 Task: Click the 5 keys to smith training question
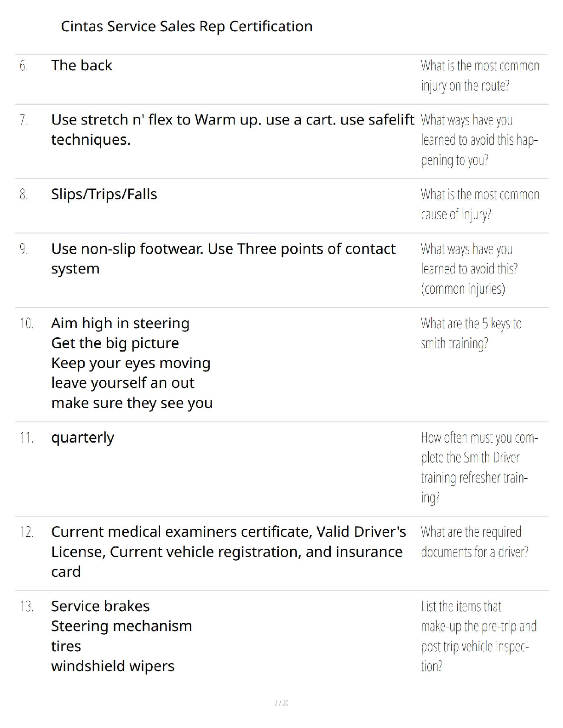click(x=471, y=333)
